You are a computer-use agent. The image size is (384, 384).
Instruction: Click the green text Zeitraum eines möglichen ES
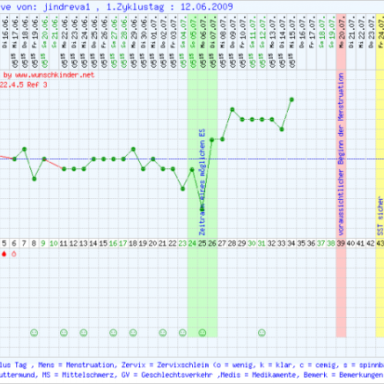pos(202,182)
